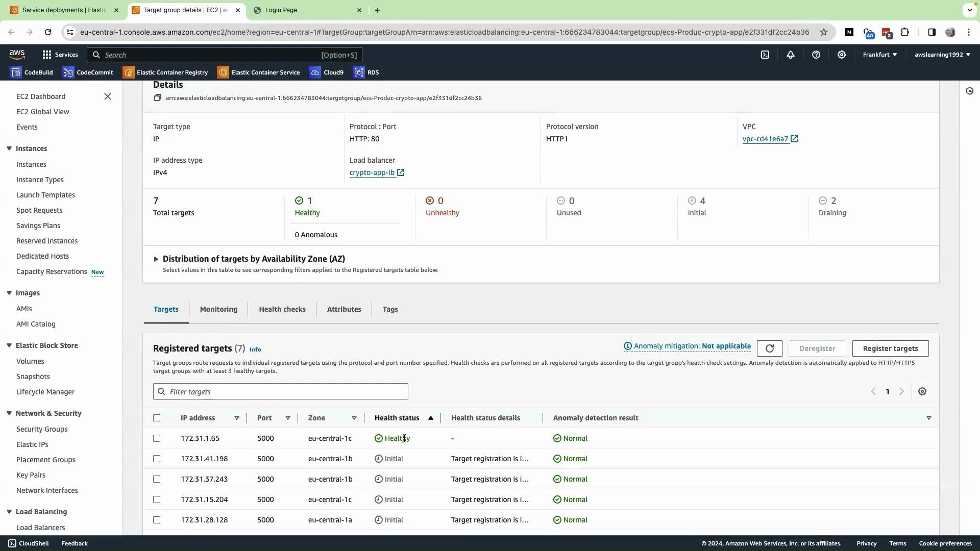Image resolution: width=980 pixels, height=551 pixels.
Task: Open RDS favorite shortcut
Action: pos(366,72)
